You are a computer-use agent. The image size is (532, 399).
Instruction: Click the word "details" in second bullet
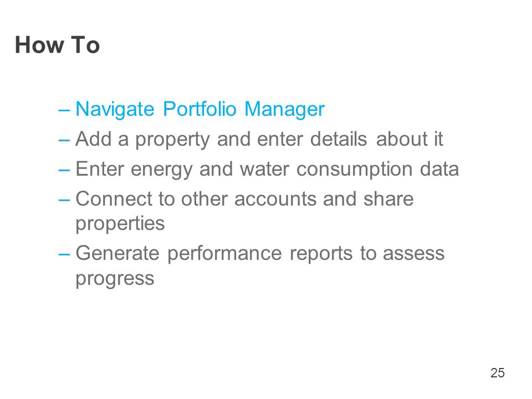[339, 139]
